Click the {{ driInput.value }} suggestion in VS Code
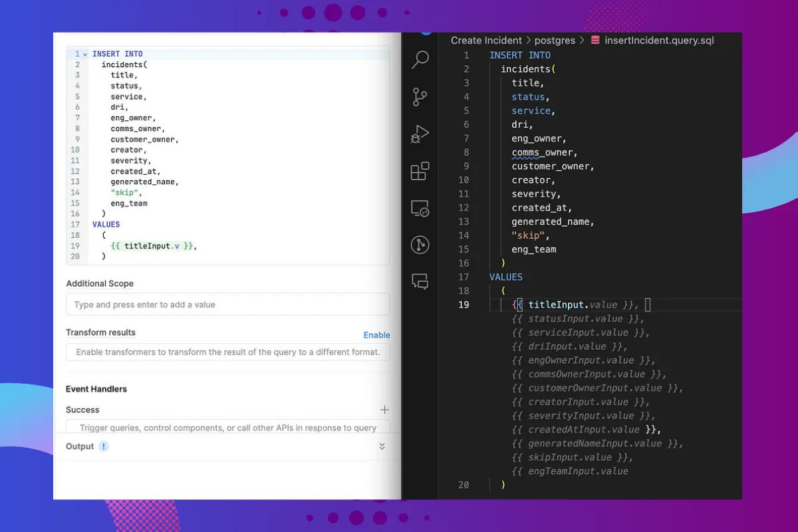The width and height of the screenshot is (798, 532). [x=570, y=346]
